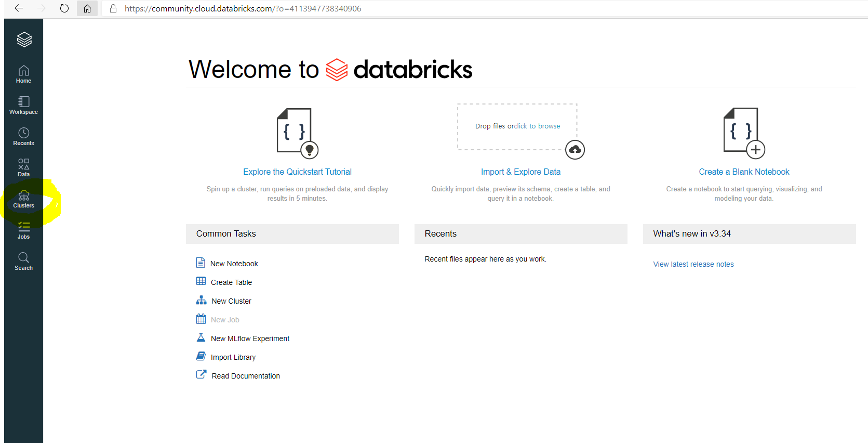Select New Job task
Viewport: 868px width, 443px height.
point(225,320)
